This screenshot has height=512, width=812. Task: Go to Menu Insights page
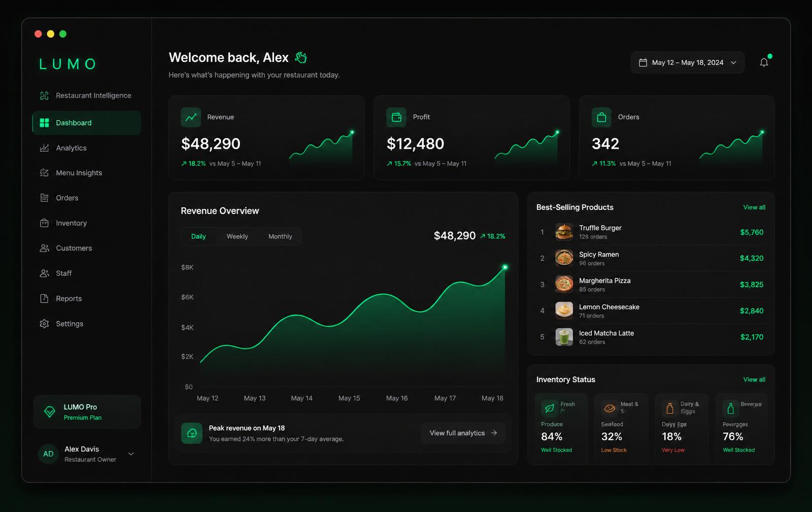tap(86, 173)
